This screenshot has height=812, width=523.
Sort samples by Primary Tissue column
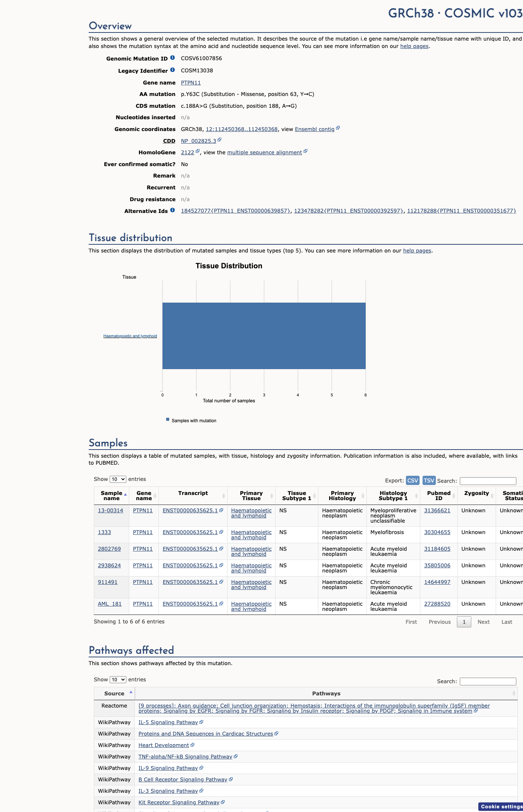click(251, 496)
